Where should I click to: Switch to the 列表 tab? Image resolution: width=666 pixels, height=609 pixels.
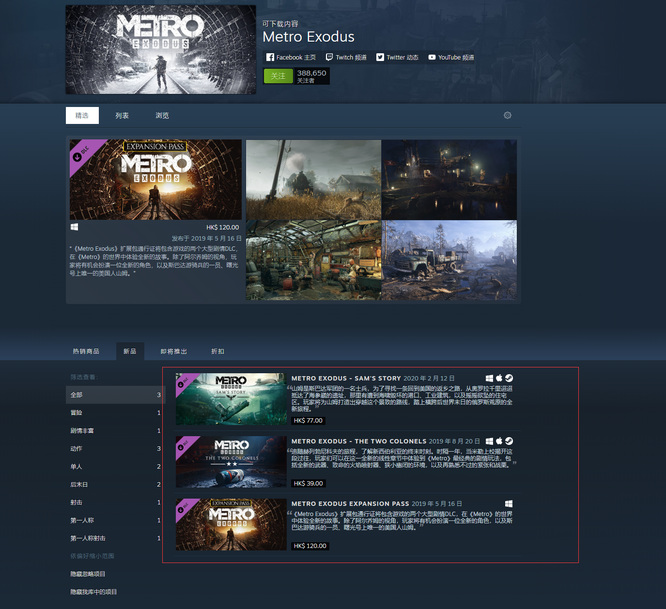click(122, 116)
